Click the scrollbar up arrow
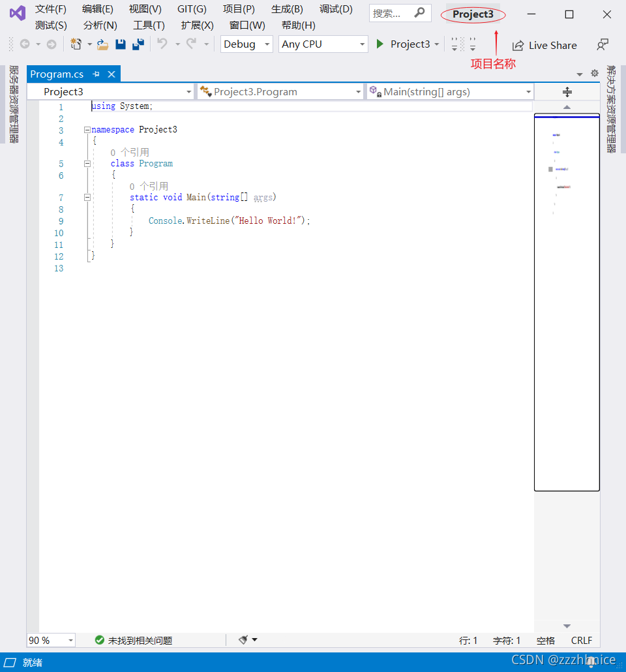 point(567,107)
